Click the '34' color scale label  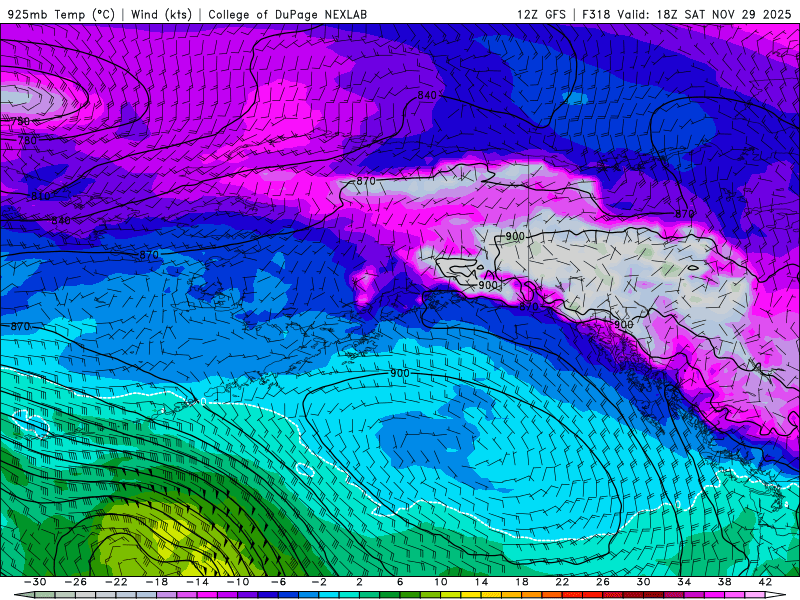click(684, 582)
